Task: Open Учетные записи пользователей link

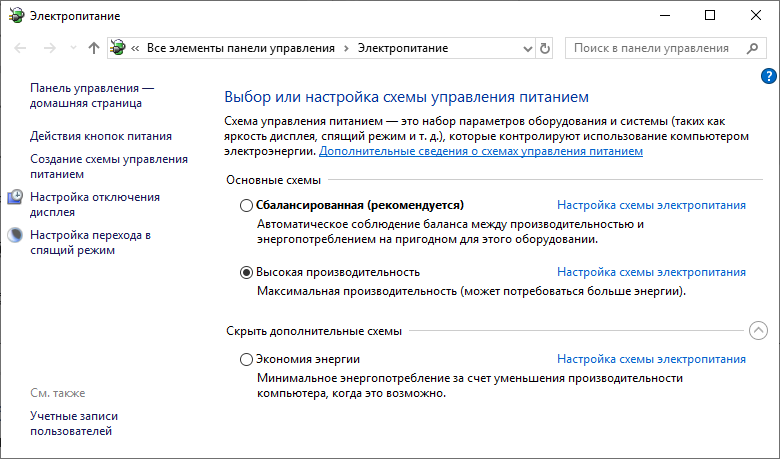Action: (74, 423)
